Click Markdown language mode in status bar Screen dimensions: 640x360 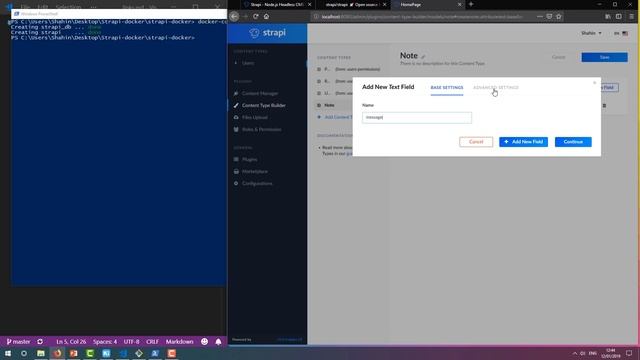tap(179, 342)
